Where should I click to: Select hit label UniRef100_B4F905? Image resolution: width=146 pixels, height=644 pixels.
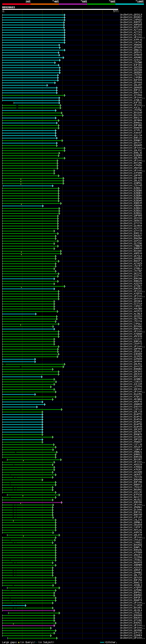(x=131, y=80)
